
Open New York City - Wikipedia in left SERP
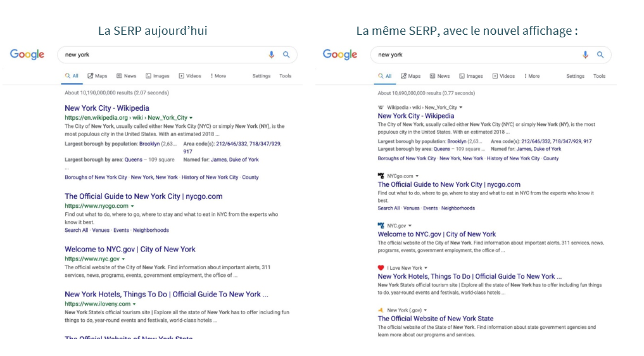point(107,108)
